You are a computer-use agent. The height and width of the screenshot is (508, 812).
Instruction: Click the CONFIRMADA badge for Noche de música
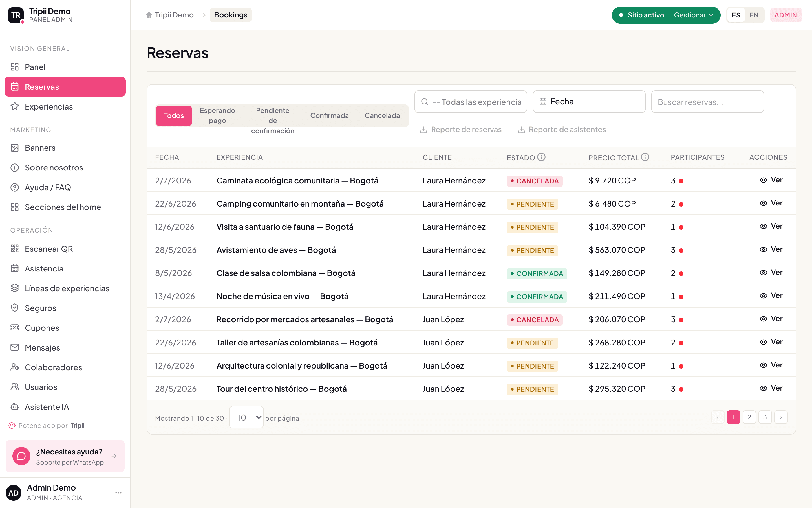[537, 297]
